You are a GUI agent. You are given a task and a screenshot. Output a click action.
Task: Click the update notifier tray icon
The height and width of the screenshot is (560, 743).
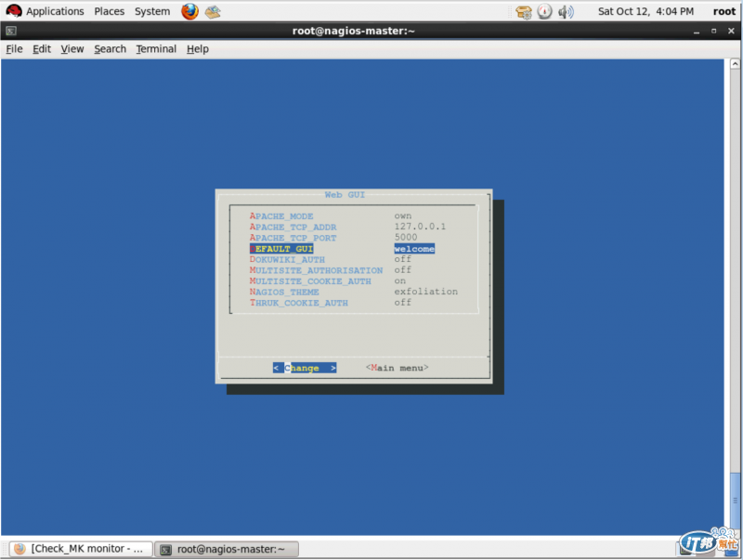pyautogui.click(x=544, y=11)
